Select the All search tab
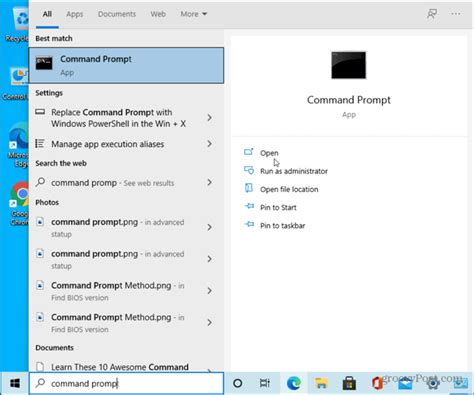Viewport: 474px width, 395px height. click(x=47, y=14)
